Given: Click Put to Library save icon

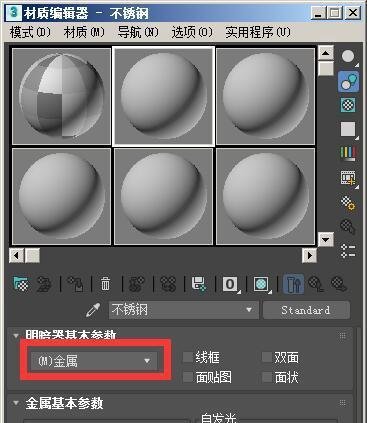Looking at the screenshot, I should click(x=199, y=284).
